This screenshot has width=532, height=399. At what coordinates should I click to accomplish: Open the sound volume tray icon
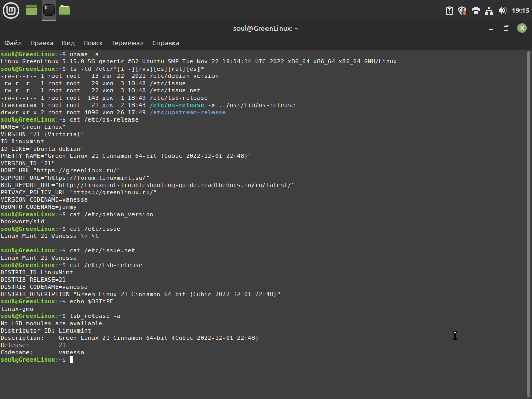502,10
